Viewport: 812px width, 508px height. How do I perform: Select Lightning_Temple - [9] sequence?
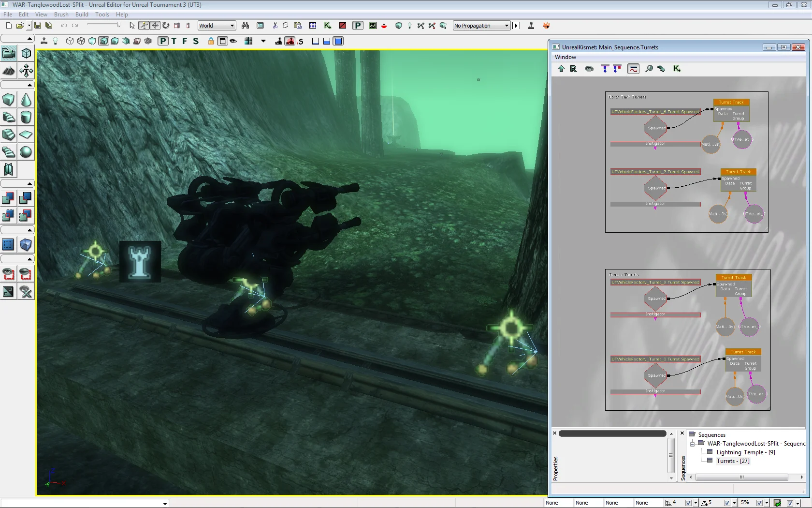746,452
